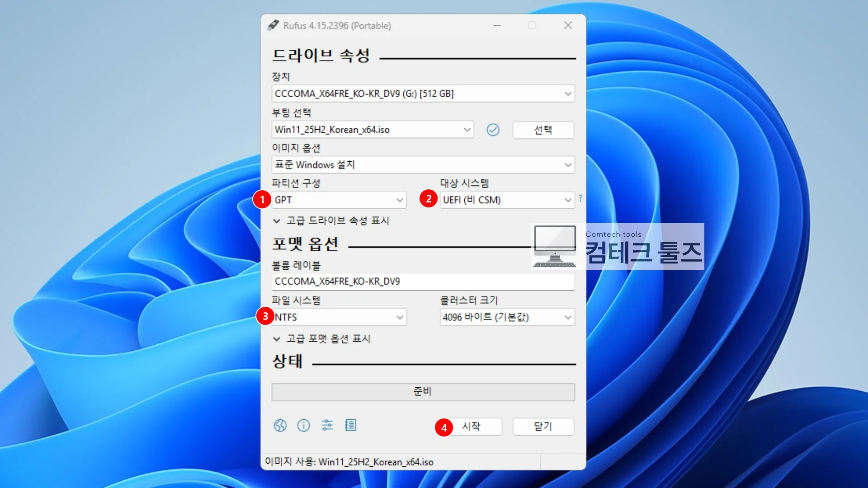Show the log window icon
Viewport: 868px width, 488px height.
[350, 425]
